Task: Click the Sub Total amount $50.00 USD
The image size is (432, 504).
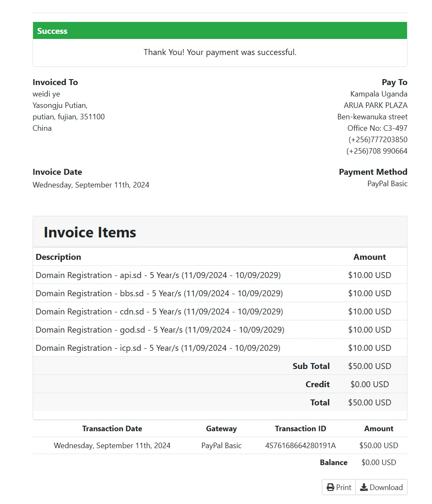Action: click(x=369, y=366)
